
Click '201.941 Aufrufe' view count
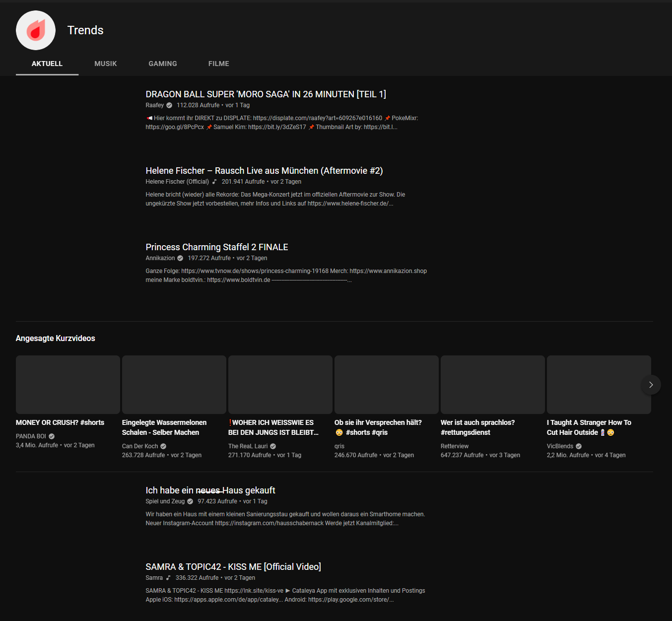[x=243, y=182]
